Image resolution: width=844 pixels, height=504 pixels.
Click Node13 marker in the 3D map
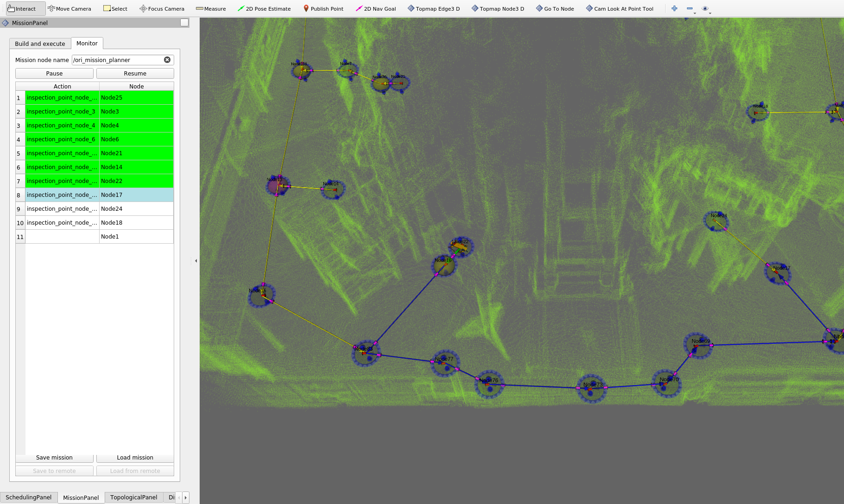pyautogui.click(x=278, y=186)
